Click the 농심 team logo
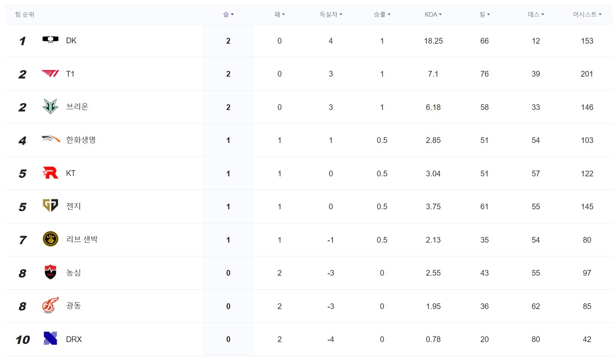The image size is (615, 364). pos(50,272)
